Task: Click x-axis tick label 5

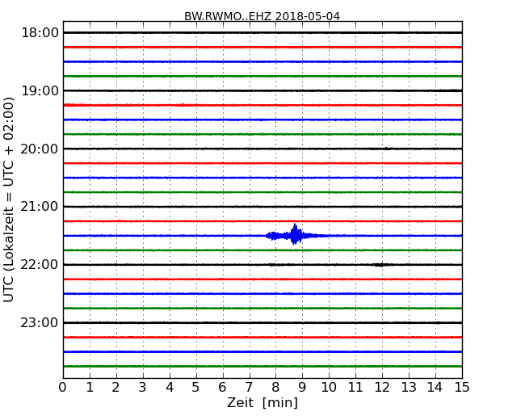Action: point(196,388)
